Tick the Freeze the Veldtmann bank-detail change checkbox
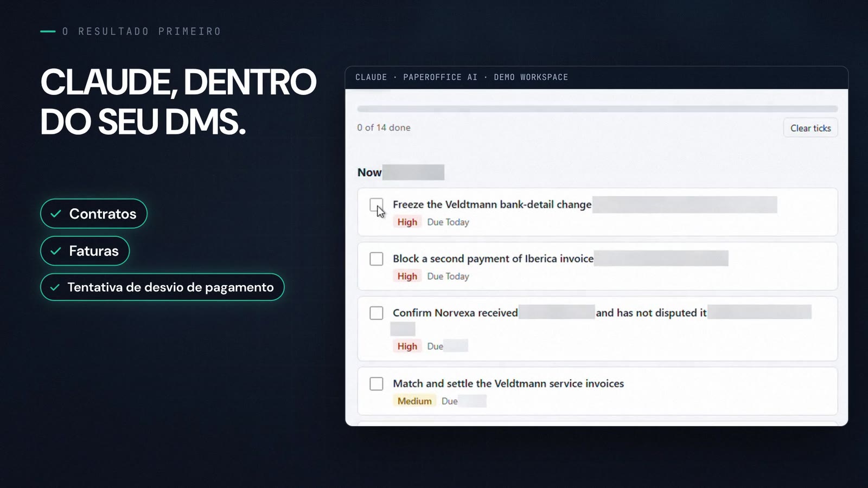 point(376,205)
